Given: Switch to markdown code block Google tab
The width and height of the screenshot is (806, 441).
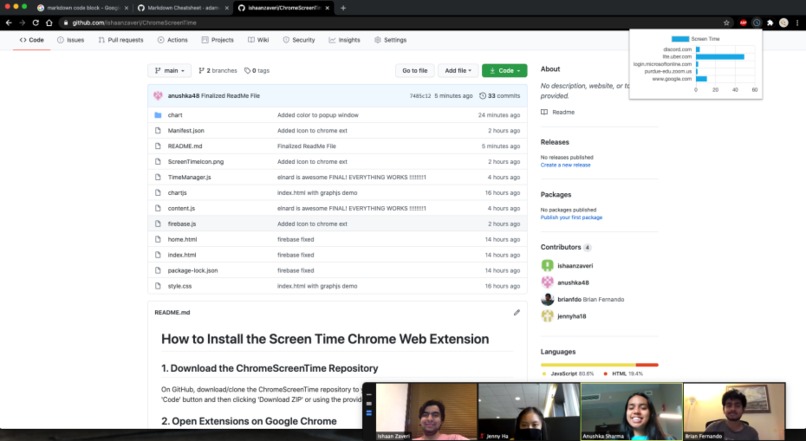Looking at the screenshot, I should tap(82, 8).
